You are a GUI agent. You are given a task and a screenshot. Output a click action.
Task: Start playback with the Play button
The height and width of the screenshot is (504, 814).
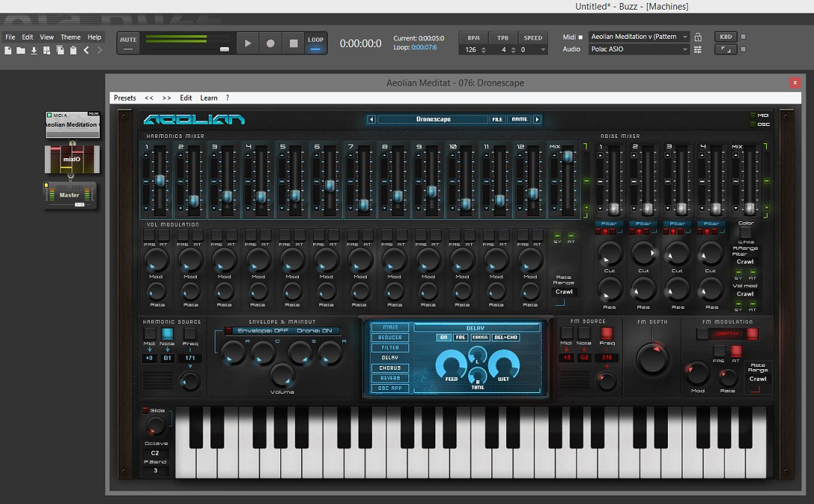pos(247,43)
